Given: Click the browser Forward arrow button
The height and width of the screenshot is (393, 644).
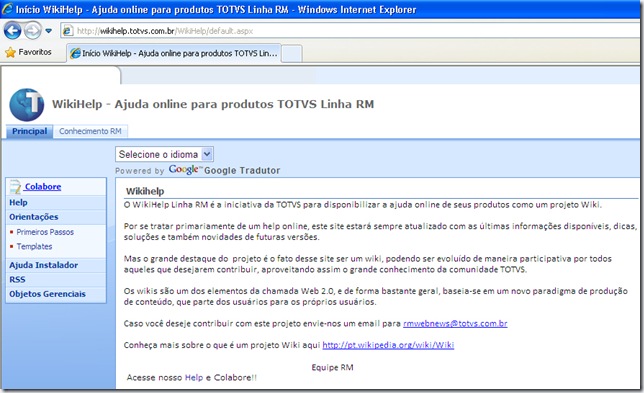Looking at the screenshot, I should (33, 31).
